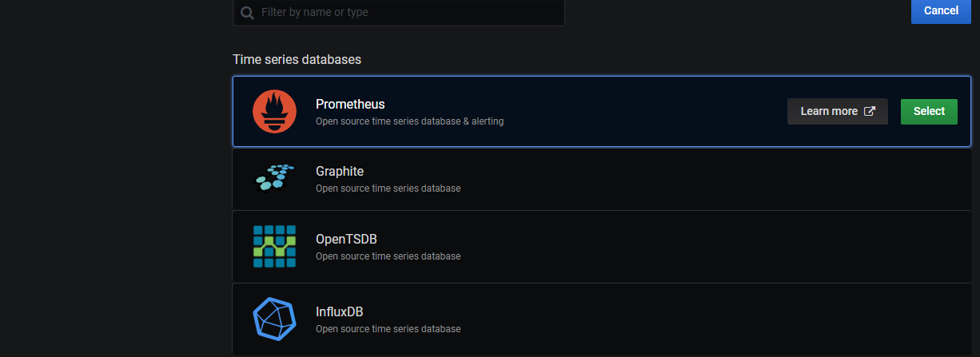Click empty space right of Graphite row

click(x=719, y=179)
